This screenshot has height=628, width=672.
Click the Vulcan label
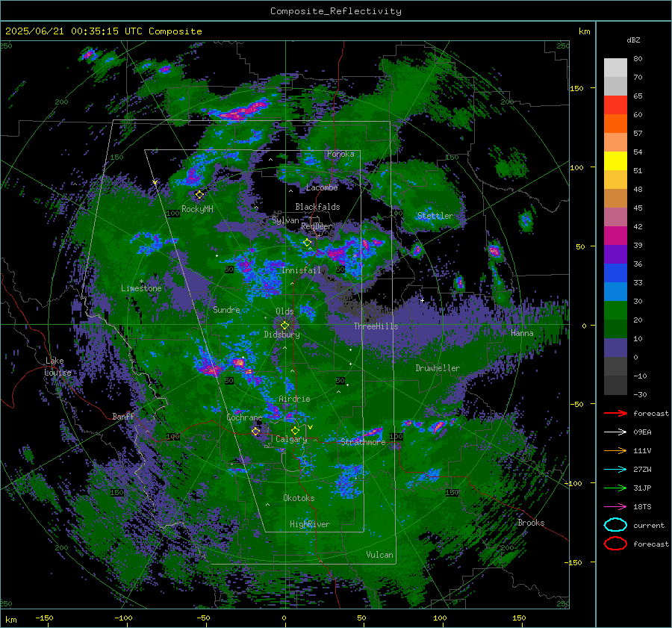point(379,555)
